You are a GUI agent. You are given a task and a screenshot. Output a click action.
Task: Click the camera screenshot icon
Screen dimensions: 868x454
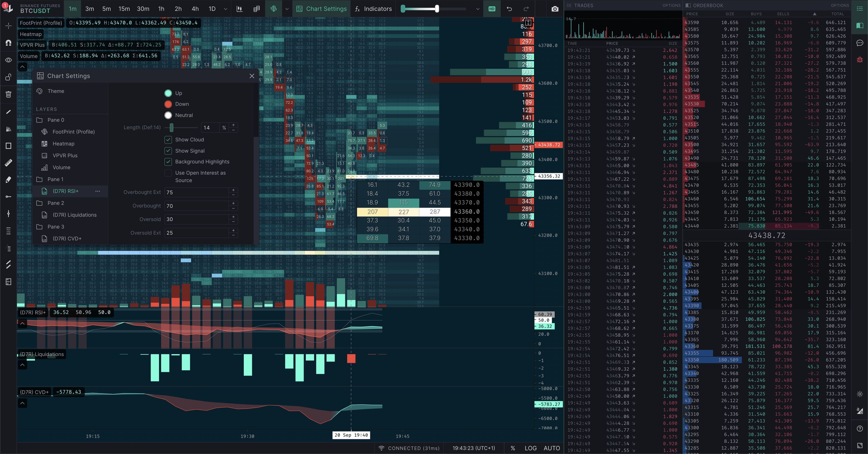(555, 9)
